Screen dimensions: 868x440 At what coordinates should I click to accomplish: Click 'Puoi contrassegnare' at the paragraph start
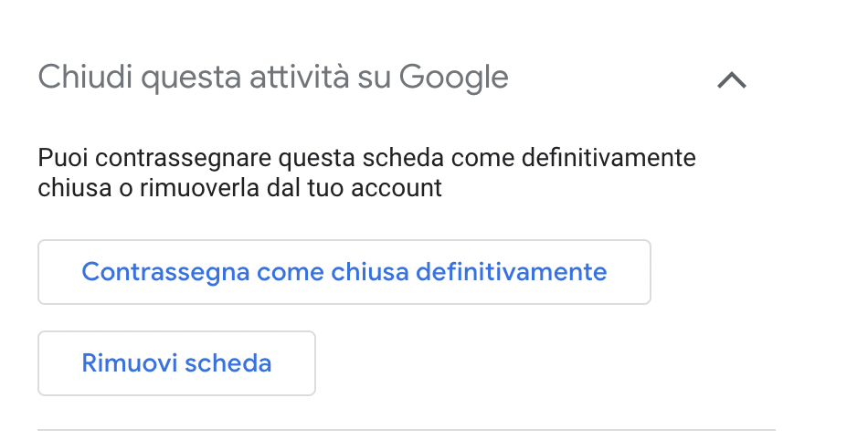[x=154, y=158]
